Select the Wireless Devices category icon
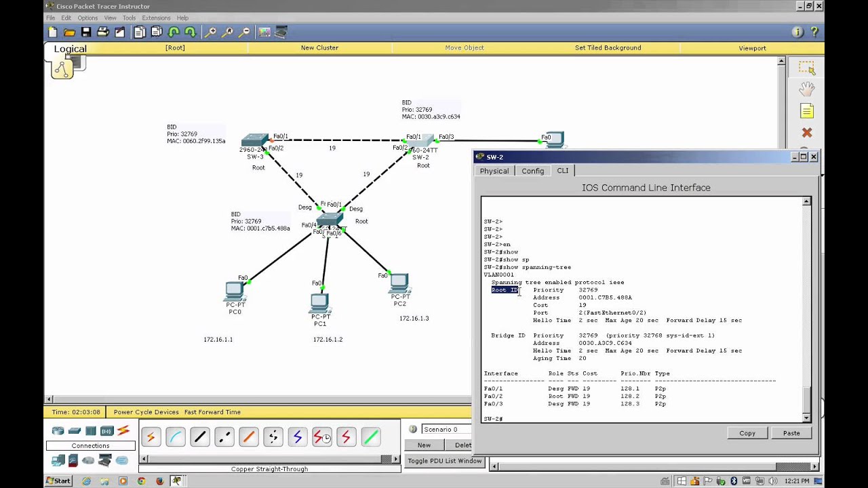The image size is (868, 488). 107,430
